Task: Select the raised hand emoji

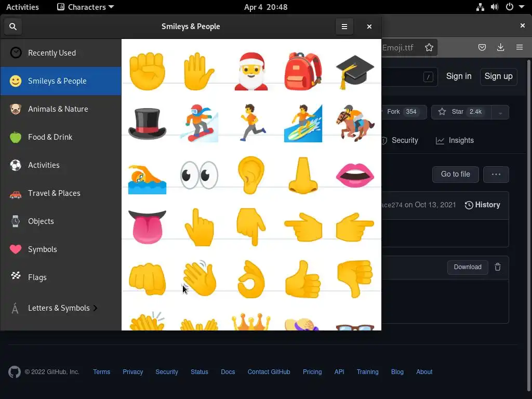Action: tap(199, 71)
